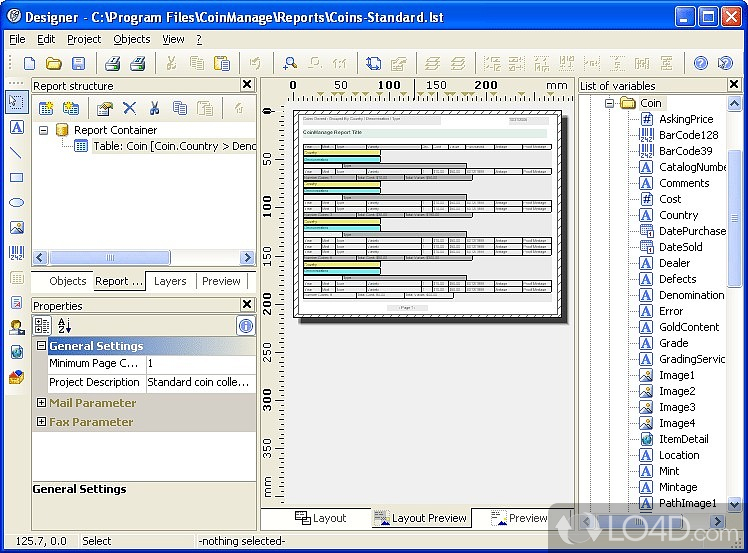Screen dimensions: 748x553
Task: Select the Barcode object tool
Action: pos(16,252)
